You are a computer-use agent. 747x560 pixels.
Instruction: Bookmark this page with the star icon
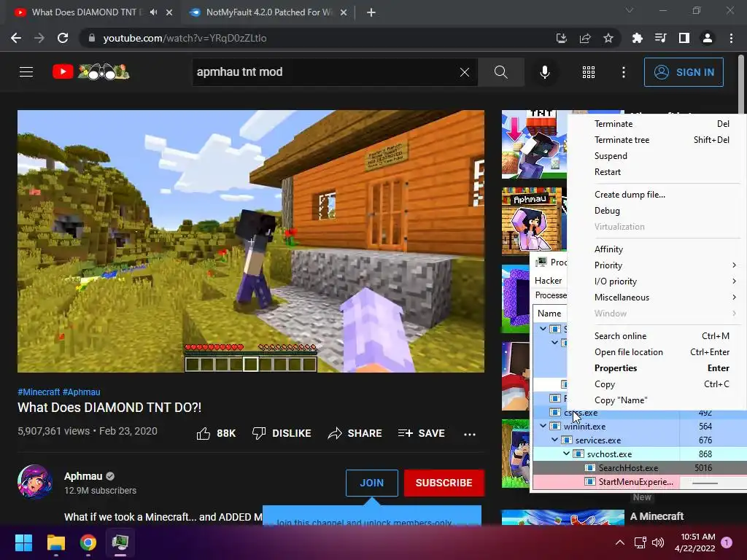[x=608, y=38]
